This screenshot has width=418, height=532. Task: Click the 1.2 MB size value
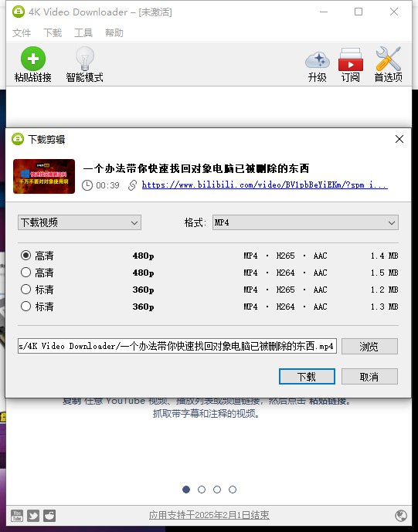(384, 290)
